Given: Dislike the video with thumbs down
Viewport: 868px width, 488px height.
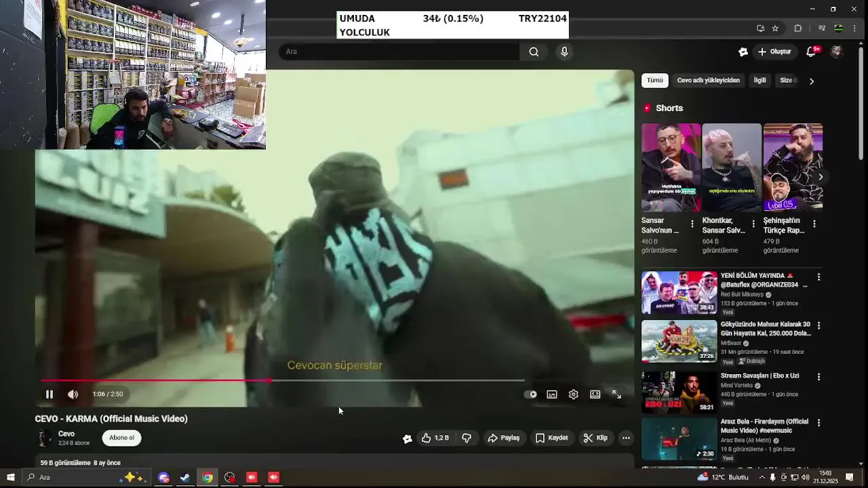Looking at the screenshot, I should tap(467, 438).
